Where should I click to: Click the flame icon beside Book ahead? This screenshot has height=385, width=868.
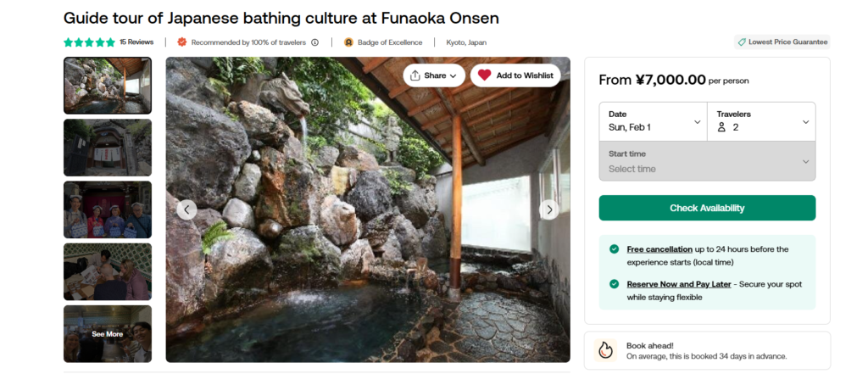click(x=605, y=350)
